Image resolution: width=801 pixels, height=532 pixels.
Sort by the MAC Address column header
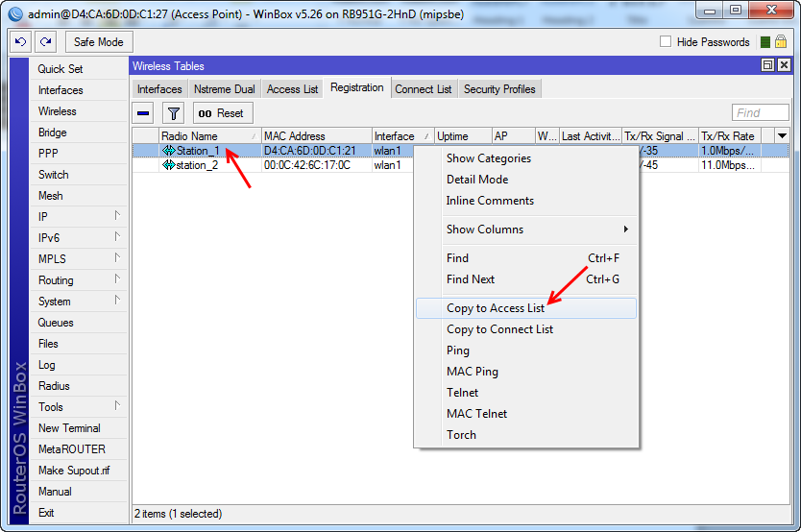(317, 135)
